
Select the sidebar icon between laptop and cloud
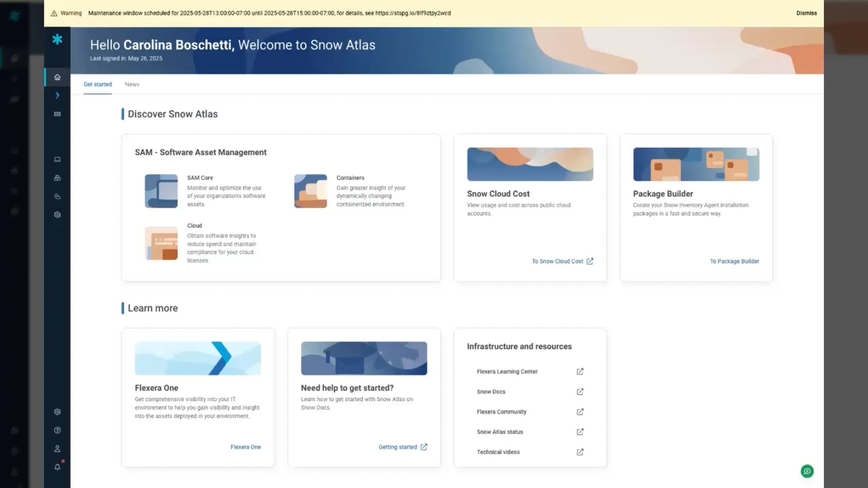57,178
